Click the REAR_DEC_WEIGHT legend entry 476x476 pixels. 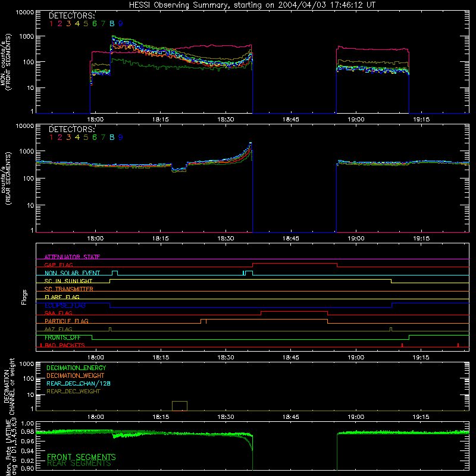73,392
